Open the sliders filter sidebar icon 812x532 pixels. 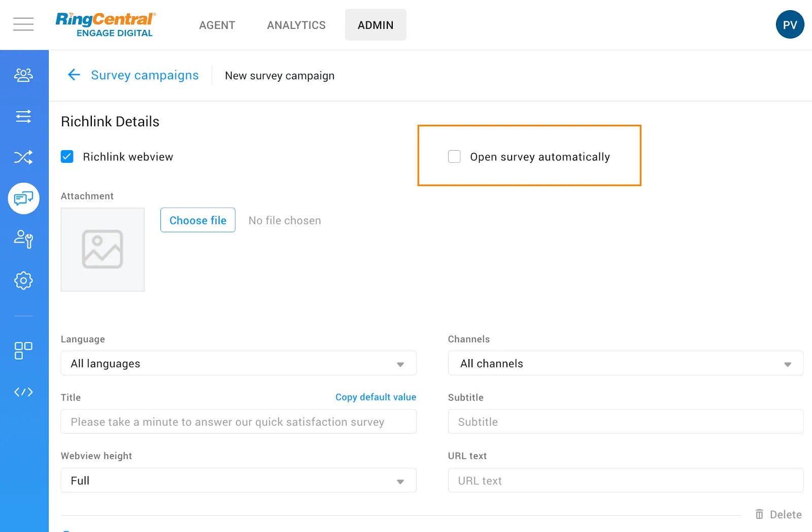click(23, 117)
